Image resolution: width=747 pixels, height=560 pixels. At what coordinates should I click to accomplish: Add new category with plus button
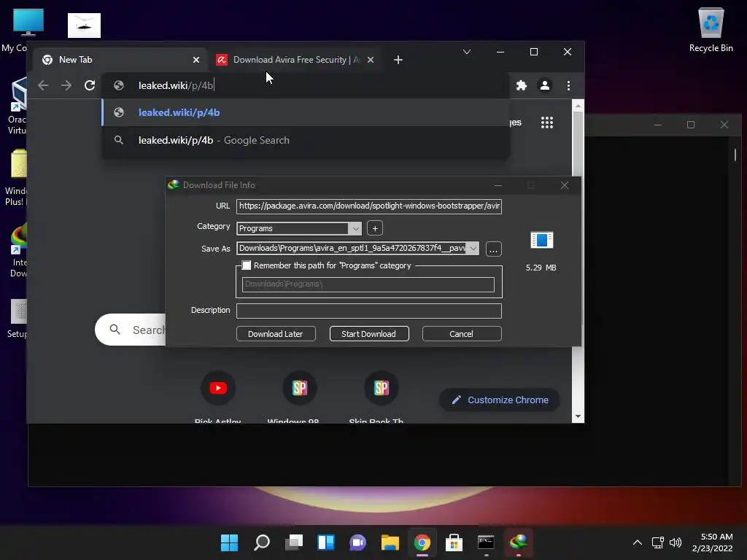[x=375, y=228]
